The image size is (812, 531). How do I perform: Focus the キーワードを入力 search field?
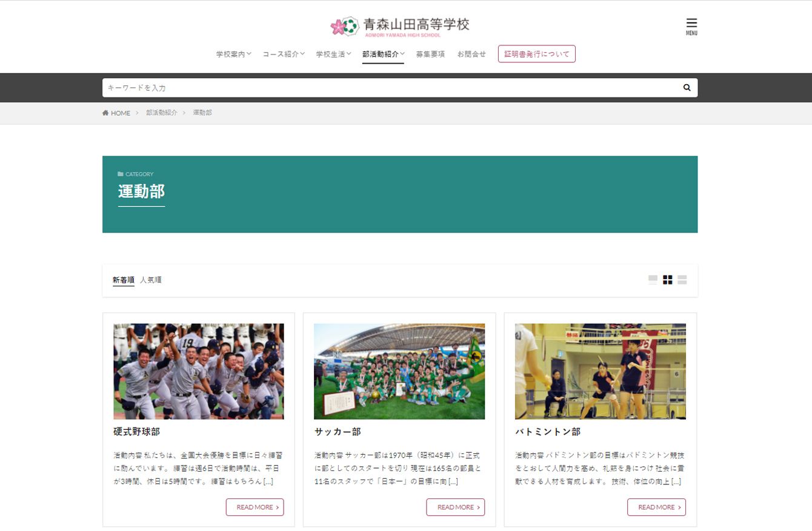point(388,88)
